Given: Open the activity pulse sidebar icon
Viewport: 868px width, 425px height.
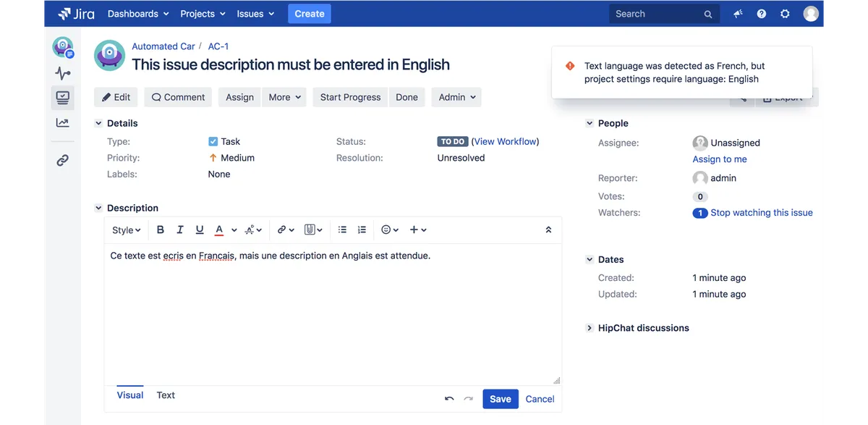Looking at the screenshot, I should [x=63, y=73].
